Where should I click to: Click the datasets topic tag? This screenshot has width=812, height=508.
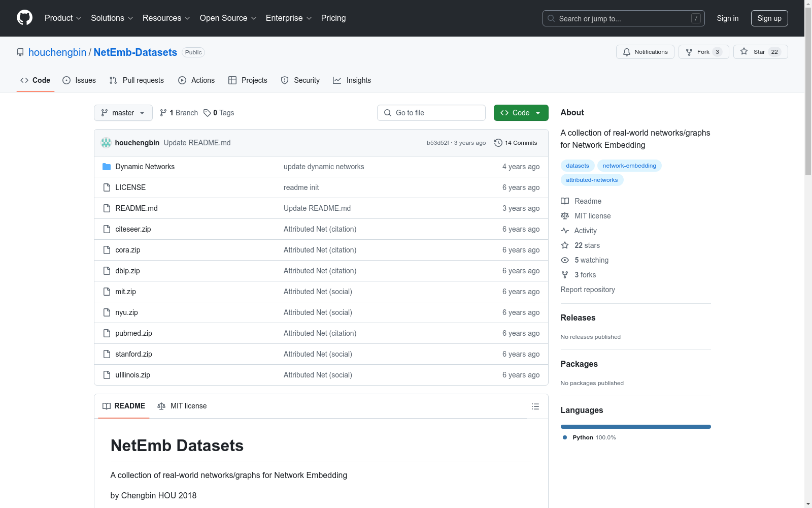pyautogui.click(x=578, y=166)
